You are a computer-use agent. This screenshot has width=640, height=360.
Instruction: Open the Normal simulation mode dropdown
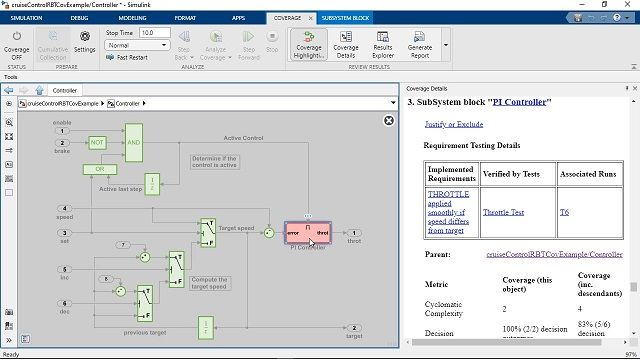coord(137,45)
